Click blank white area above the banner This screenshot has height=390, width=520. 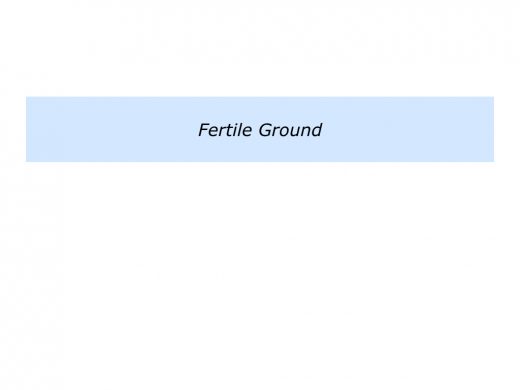click(x=260, y=48)
